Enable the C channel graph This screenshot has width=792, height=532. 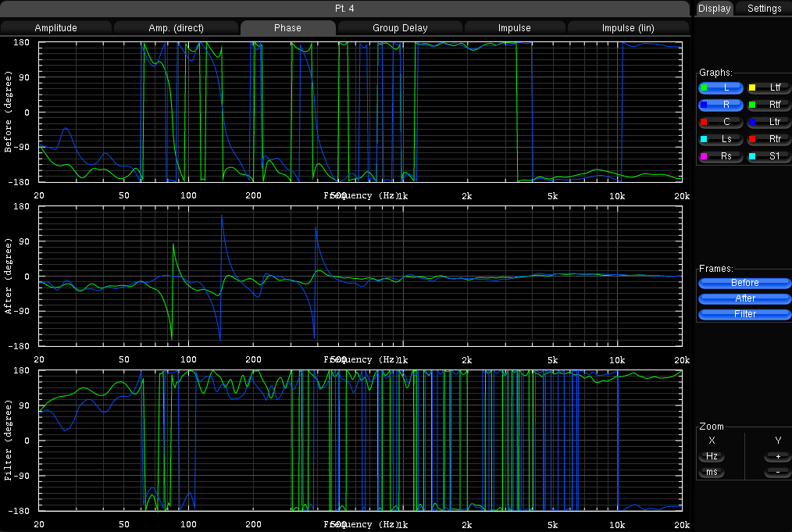click(x=719, y=122)
